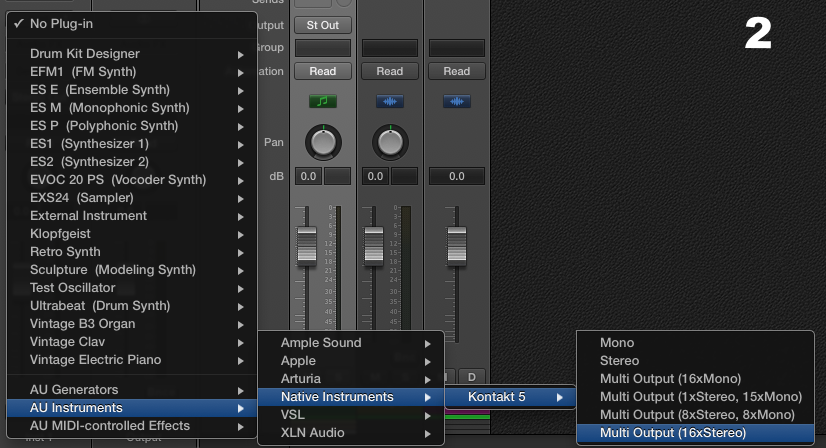
Task: Choose Multi Output (16xStereo)
Action: 695,433
